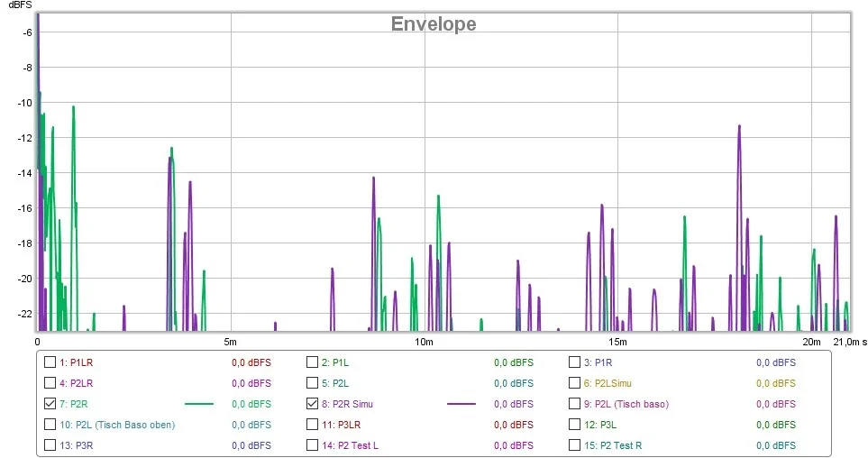
Task: Click the -22 level axis label
Action: pos(25,314)
